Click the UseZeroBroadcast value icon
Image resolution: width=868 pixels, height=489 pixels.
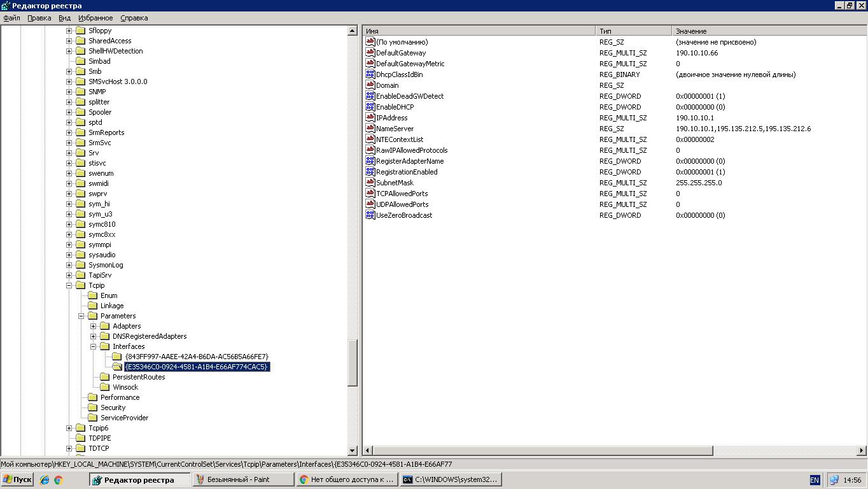coord(370,215)
